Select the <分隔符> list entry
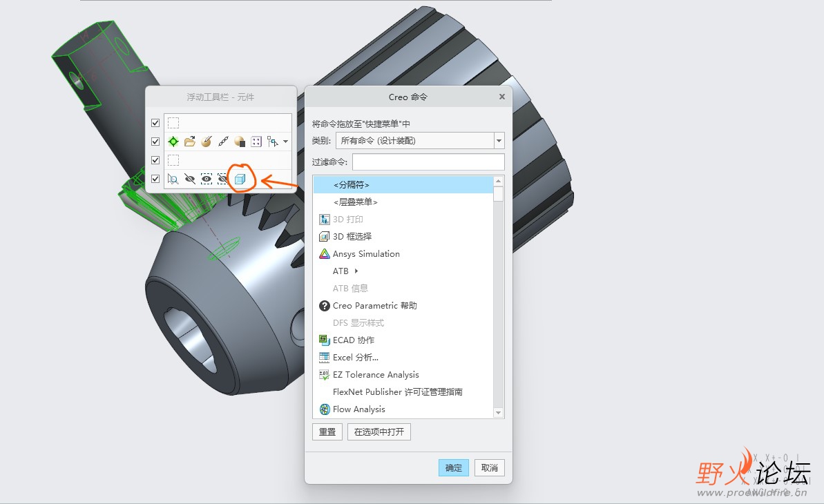The width and height of the screenshot is (824, 504). click(x=403, y=184)
